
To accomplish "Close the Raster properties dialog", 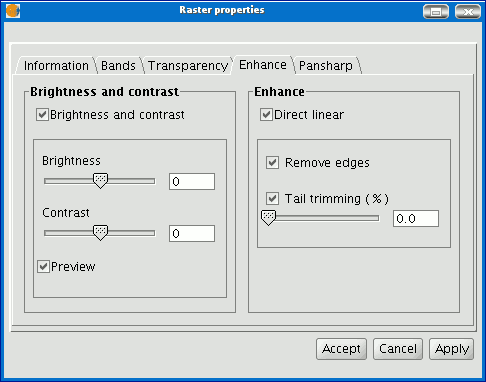I will [468, 12].
